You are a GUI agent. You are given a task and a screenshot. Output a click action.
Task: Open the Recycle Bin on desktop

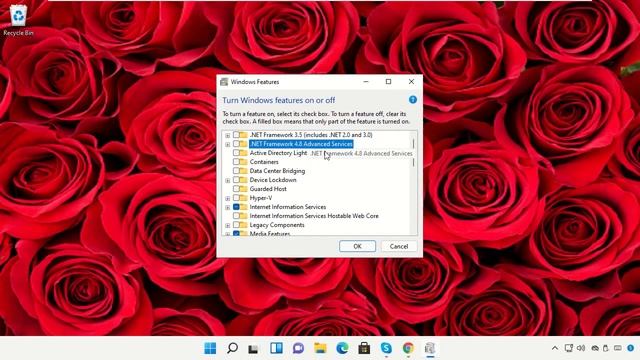click(18, 20)
